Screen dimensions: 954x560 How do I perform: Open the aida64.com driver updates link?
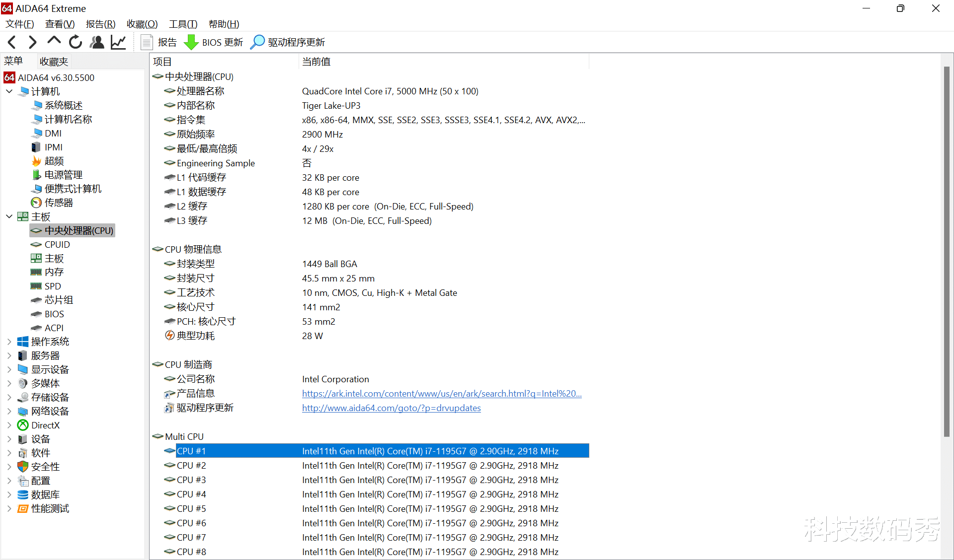click(391, 408)
